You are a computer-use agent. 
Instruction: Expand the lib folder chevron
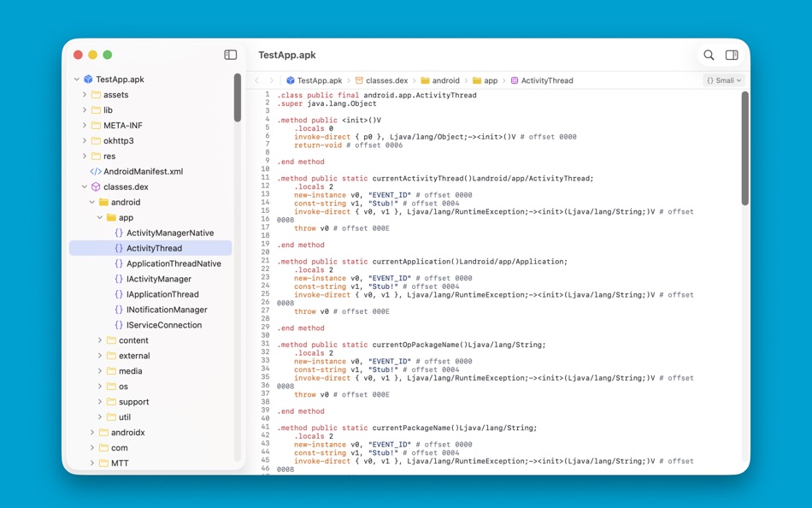pos(85,109)
